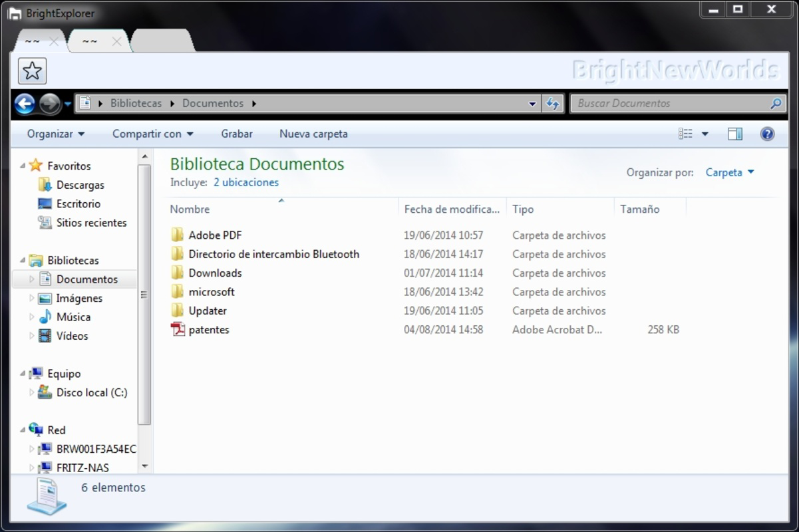Screen dimensions: 799x532
Task: Select Directorio de intercambio Bluetooth folder icon
Action: point(178,253)
